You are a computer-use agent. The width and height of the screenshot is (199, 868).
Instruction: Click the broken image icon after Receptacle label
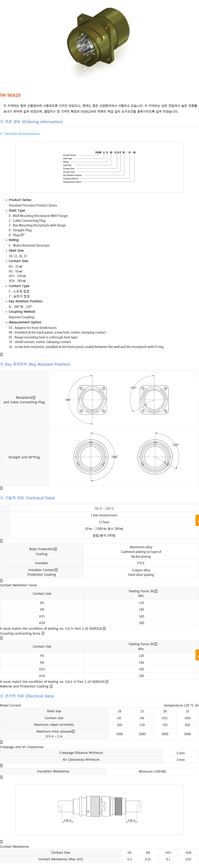[34, 398]
